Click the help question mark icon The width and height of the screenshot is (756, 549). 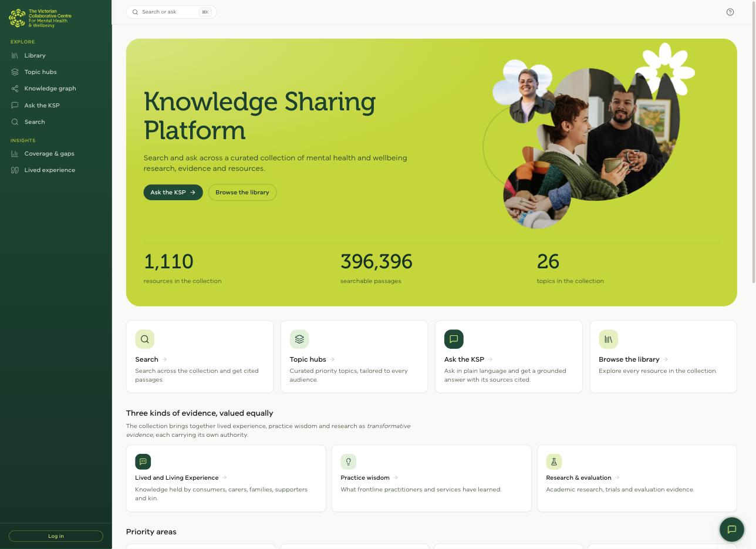[x=730, y=12]
